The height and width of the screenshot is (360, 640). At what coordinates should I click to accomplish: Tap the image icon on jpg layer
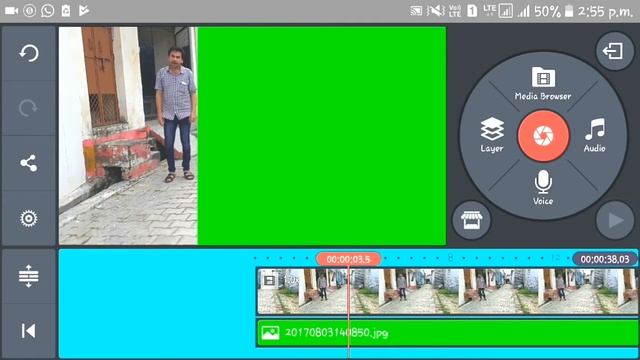pos(270,333)
